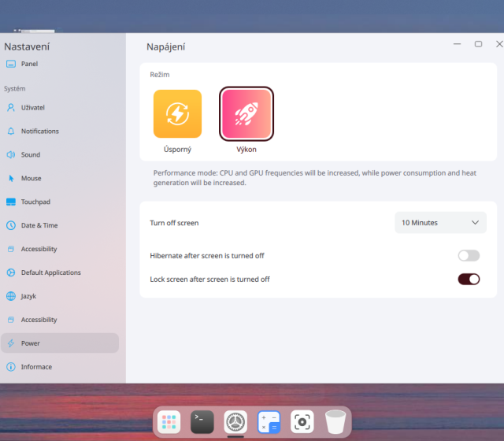
Task: Open the Touchpad settings page
Action: tap(35, 202)
